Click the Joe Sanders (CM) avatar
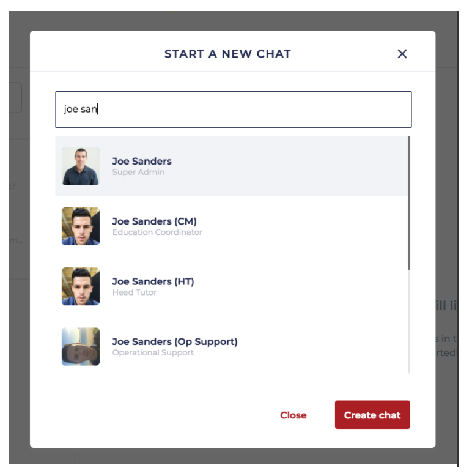This screenshot has width=472, height=476. coord(81,226)
